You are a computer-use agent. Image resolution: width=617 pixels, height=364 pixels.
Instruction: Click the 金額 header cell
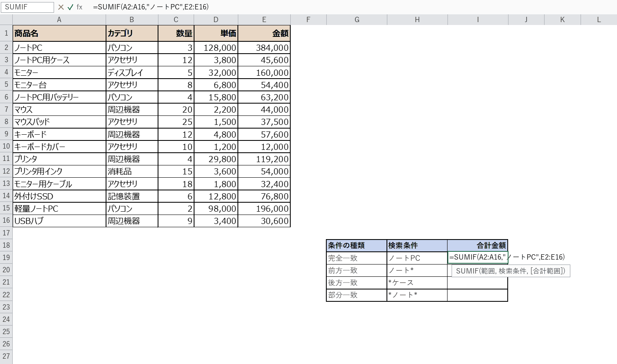tap(264, 34)
